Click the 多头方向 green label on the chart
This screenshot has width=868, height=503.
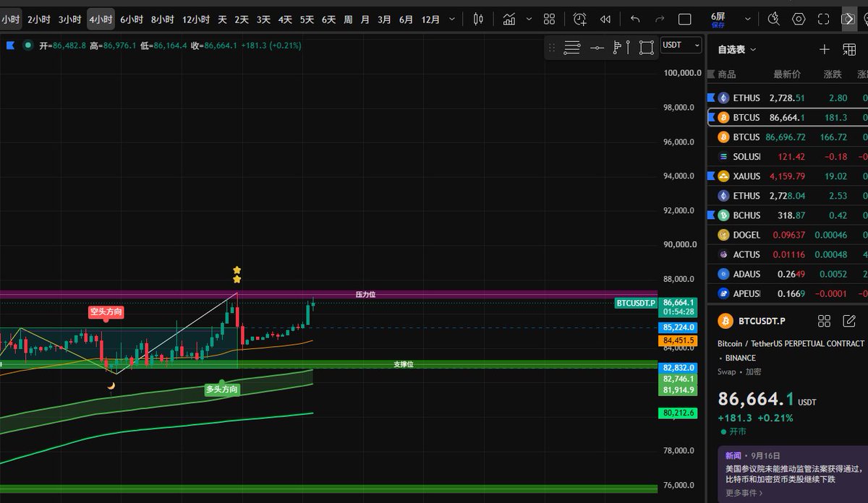click(x=222, y=389)
